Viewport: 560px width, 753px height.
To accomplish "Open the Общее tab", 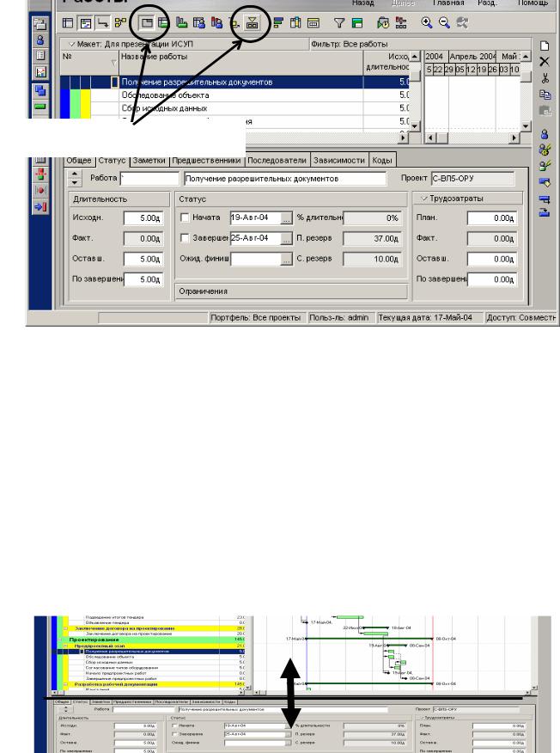I will [79, 161].
